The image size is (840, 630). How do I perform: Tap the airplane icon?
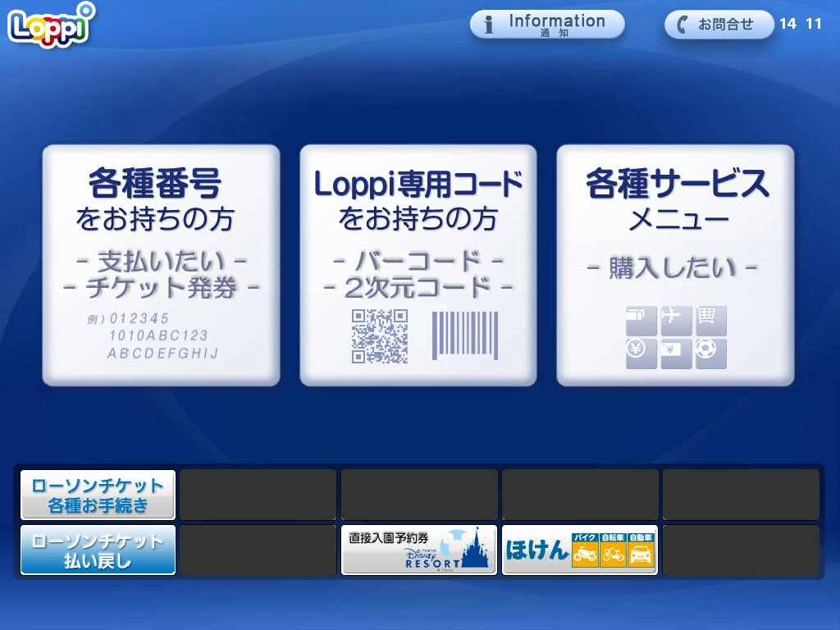pos(676,321)
